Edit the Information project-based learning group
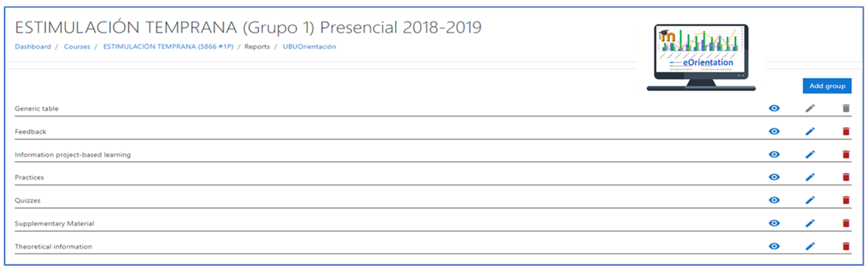This screenshot has height=271, width=868. point(810,154)
